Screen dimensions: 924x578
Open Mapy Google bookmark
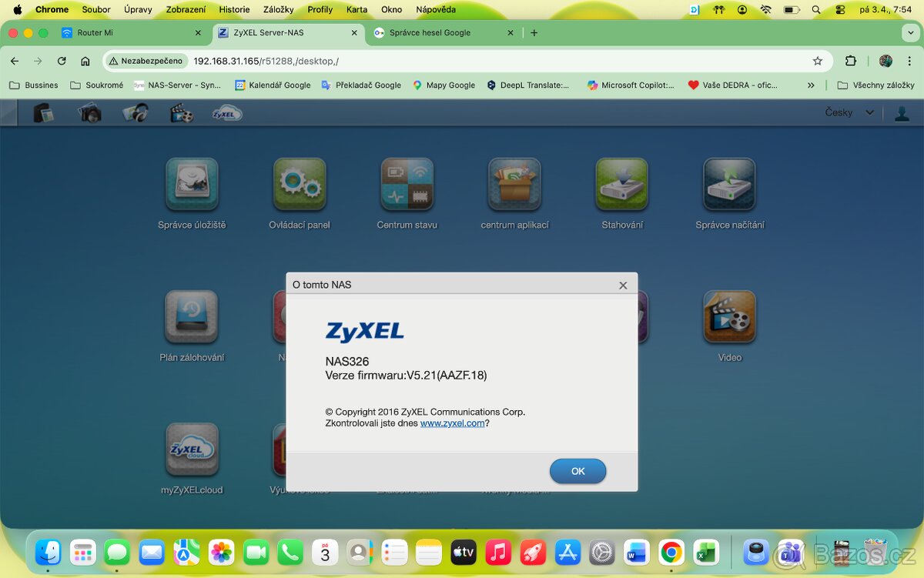[444, 85]
